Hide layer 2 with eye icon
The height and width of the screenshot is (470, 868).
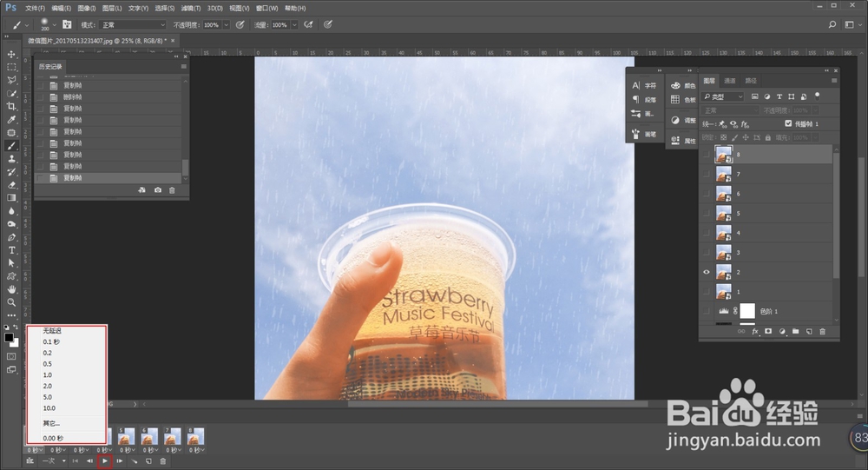click(x=707, y=272)
